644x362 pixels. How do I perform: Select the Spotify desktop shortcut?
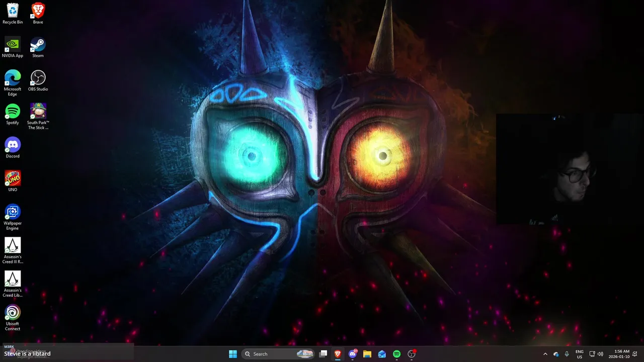[x=13, y=114]
